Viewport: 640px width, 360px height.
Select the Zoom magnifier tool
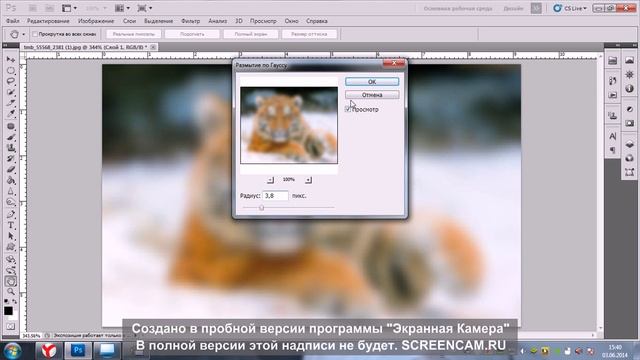11,291
